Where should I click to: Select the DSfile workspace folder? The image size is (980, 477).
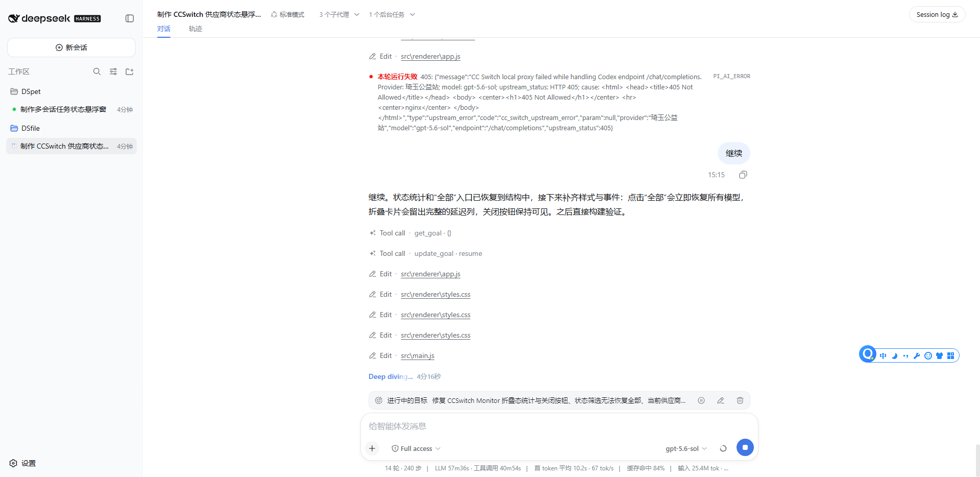point(71,128)
